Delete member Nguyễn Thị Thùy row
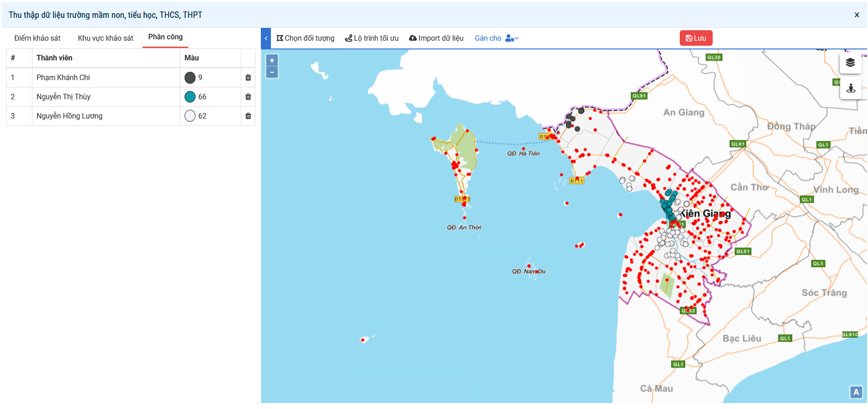868x409 pixels. [248, 97]
